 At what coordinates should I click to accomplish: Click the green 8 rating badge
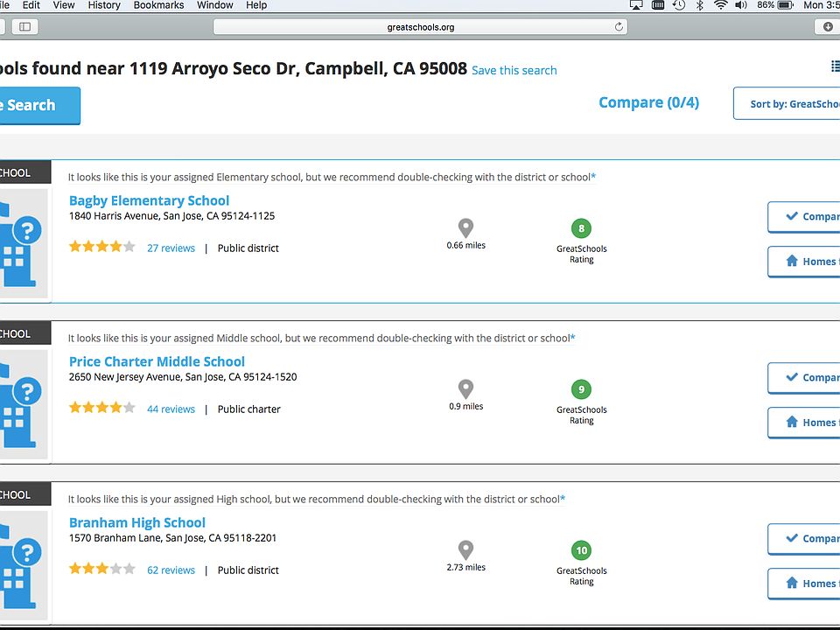point(581,228)
